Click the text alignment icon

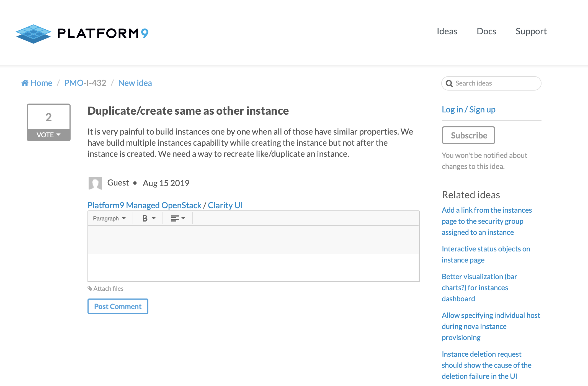coord(175,218)
